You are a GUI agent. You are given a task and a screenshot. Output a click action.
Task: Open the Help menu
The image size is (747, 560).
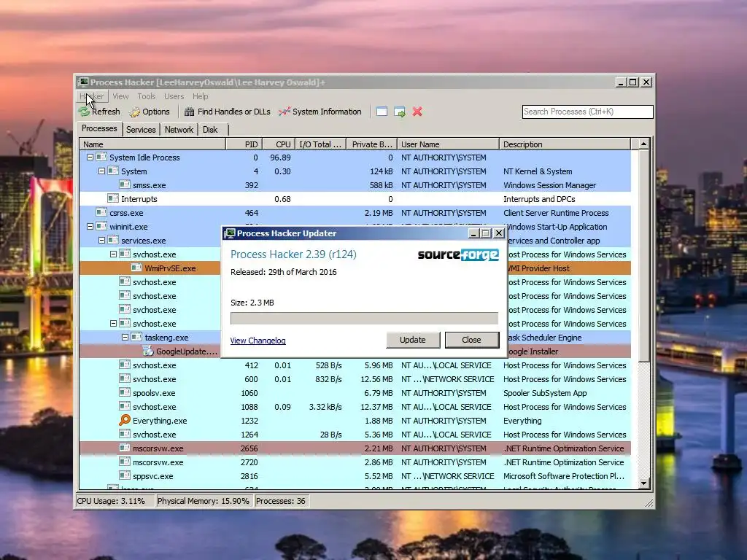point(200,96)
